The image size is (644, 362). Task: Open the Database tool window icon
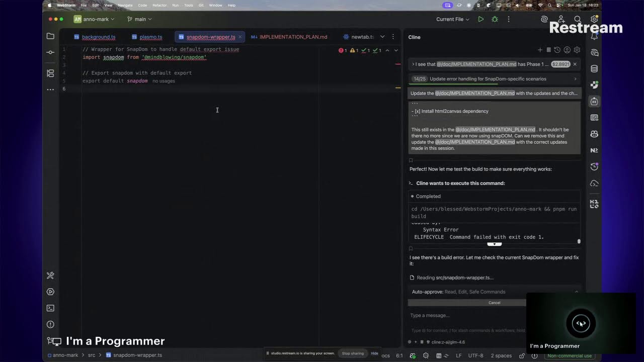(x=594, y=69)
